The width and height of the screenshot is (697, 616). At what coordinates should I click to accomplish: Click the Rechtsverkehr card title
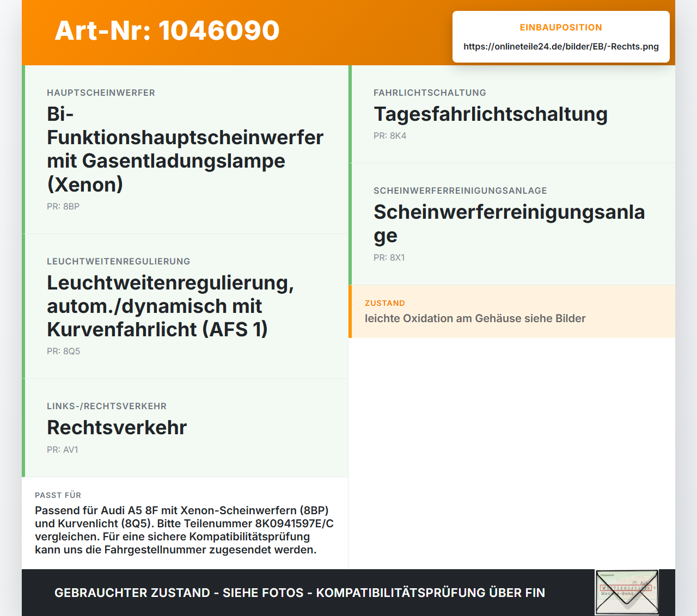tap(117, 427)
